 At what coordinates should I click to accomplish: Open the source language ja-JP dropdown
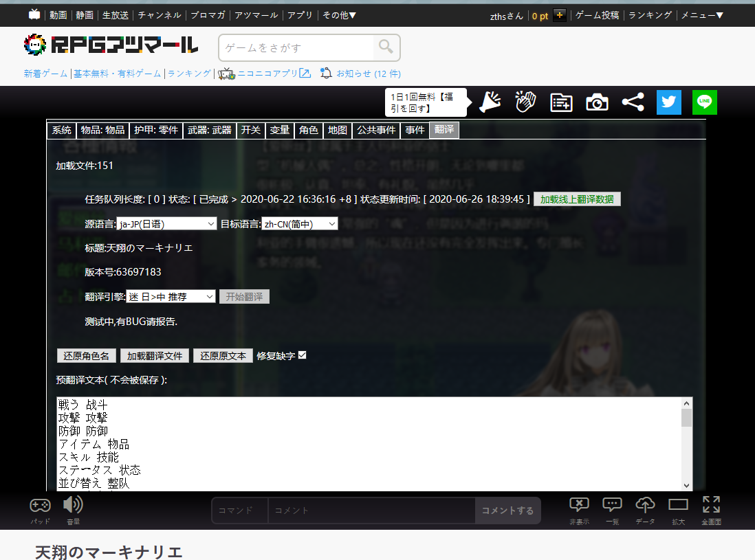click(168, 223)
